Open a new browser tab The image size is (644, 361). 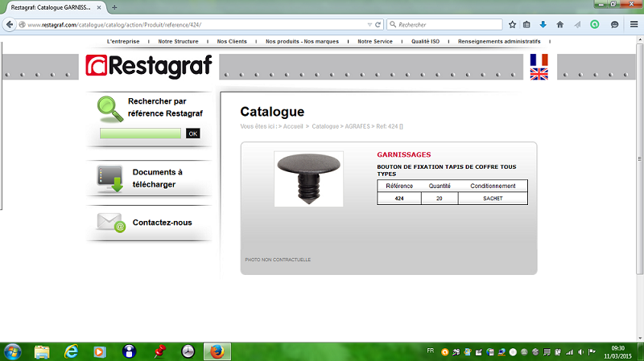114,7
